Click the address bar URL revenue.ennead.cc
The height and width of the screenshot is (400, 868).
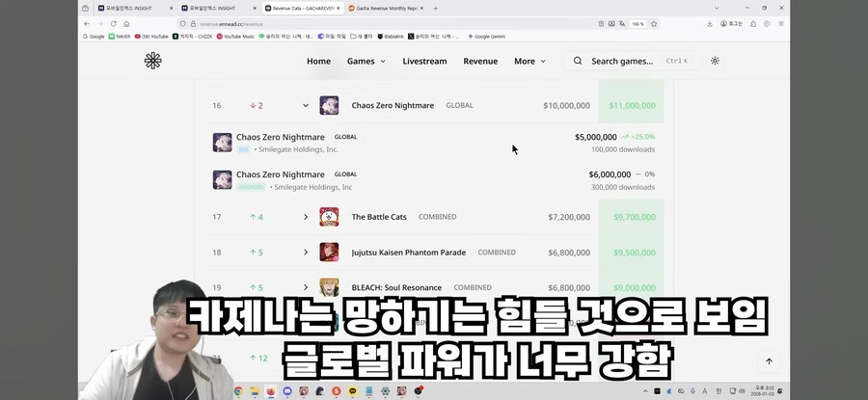[x=231, y=24]
